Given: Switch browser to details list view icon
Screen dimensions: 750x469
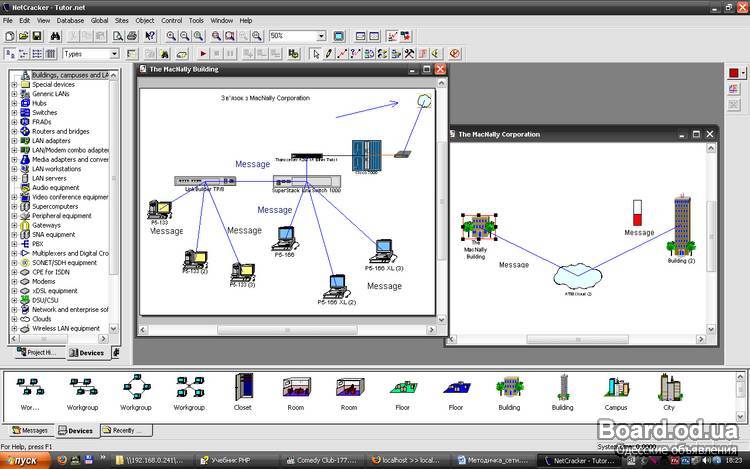Looking at the screenshot, I should (x=50, y=54).
